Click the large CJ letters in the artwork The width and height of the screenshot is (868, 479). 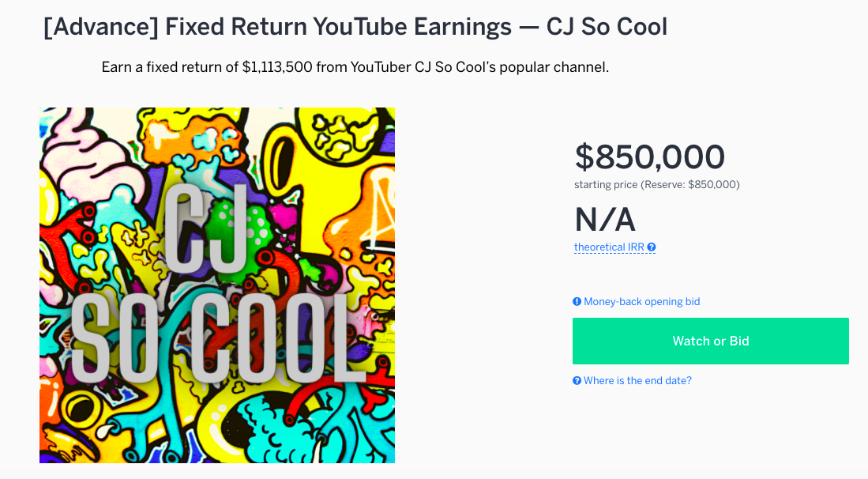205,227
